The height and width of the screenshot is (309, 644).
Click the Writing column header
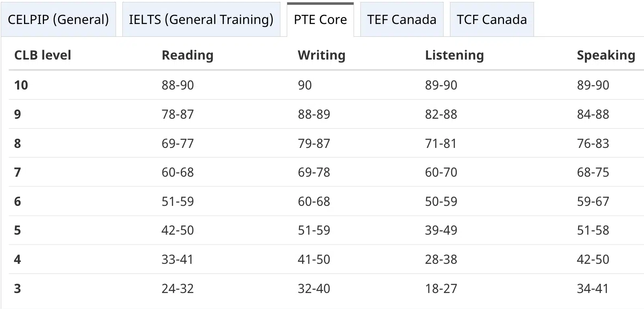(322, 55)
